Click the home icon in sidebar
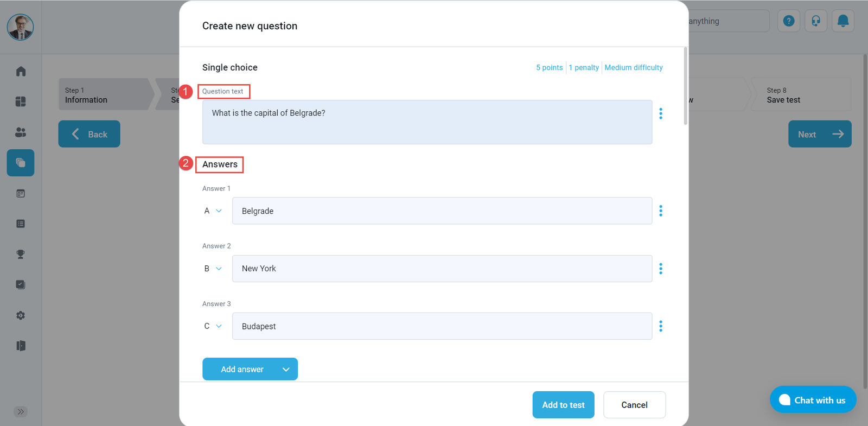The height and width of the screenshot is (426, 868). click(21, 71)
